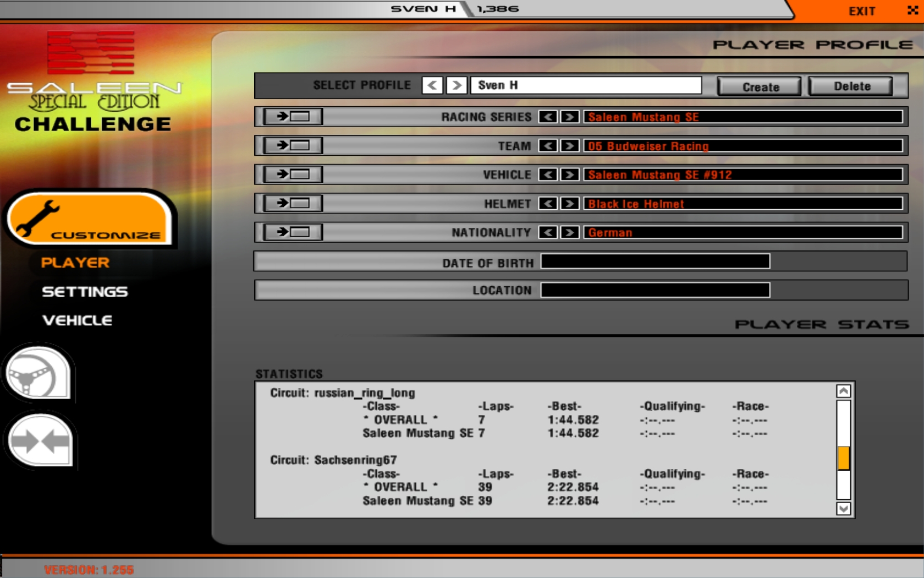Open the Settings menu item
Image resolution: width=924 pixels, height=578 pixels.
[85, 292]
